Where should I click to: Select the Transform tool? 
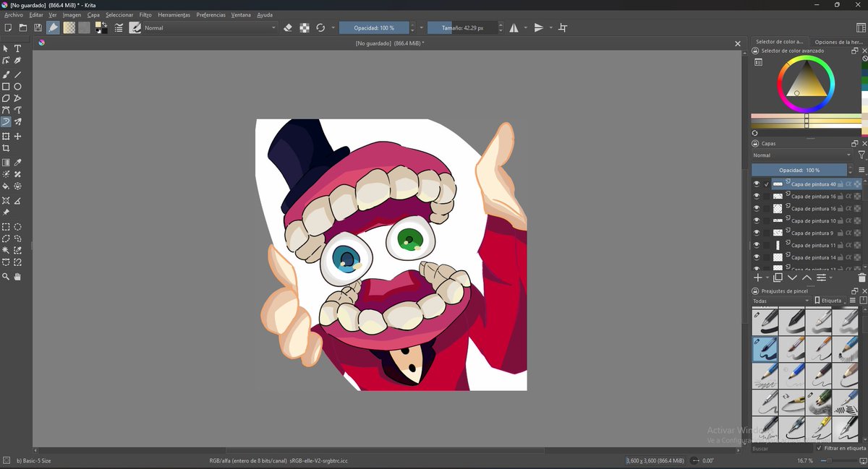pos(6,136)
